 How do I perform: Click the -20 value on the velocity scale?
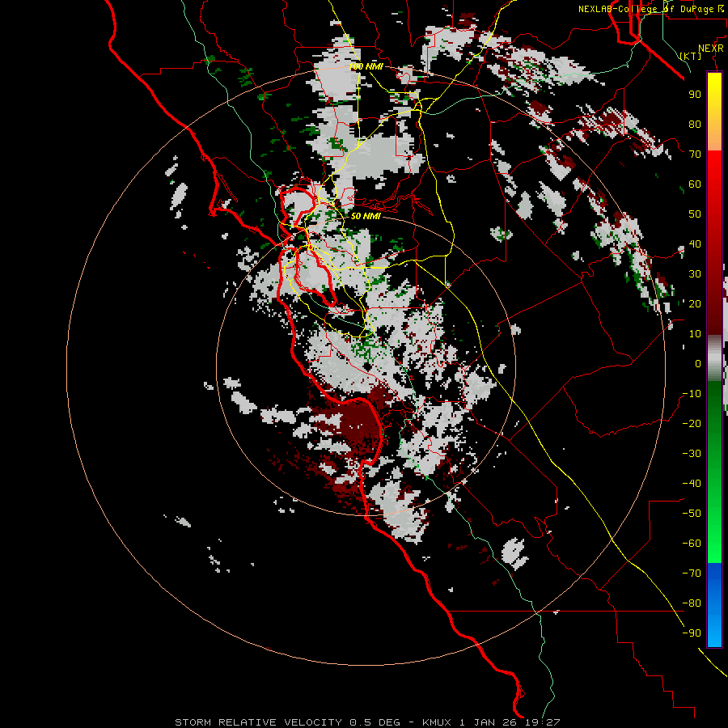[x=692, y=423]
